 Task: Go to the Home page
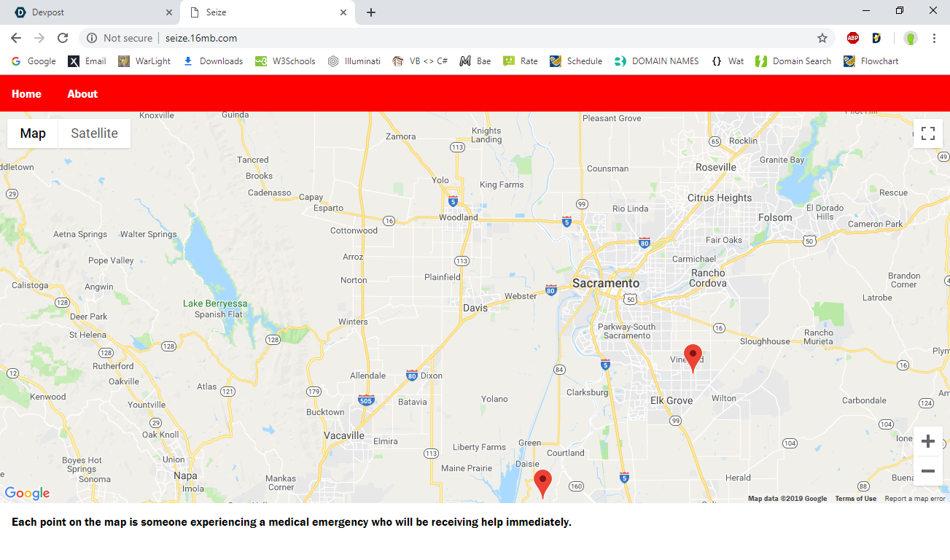click(26, 94)
